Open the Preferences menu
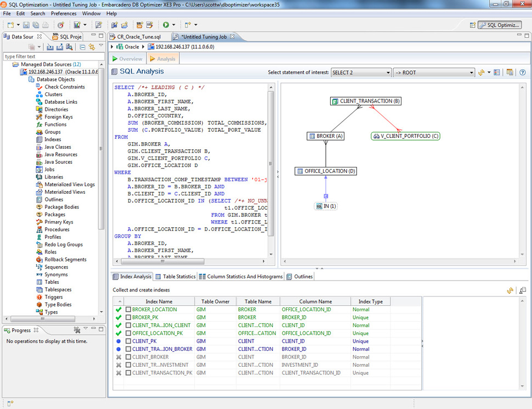Viewport: 532px width, 409px height. [64, 14]
